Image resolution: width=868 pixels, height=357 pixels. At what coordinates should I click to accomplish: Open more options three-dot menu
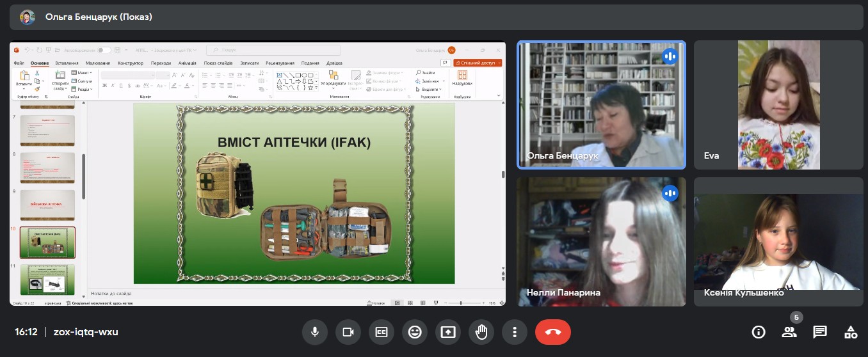(514, 332)
